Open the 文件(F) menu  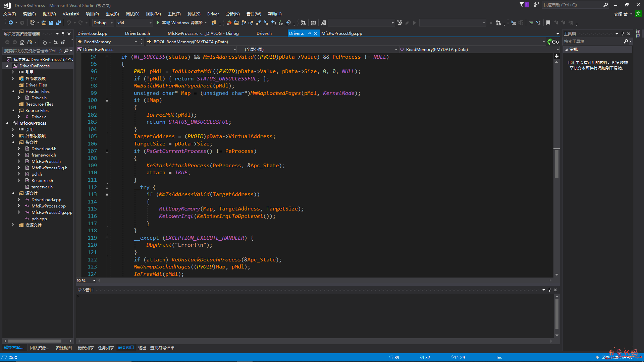click(9, 14)
